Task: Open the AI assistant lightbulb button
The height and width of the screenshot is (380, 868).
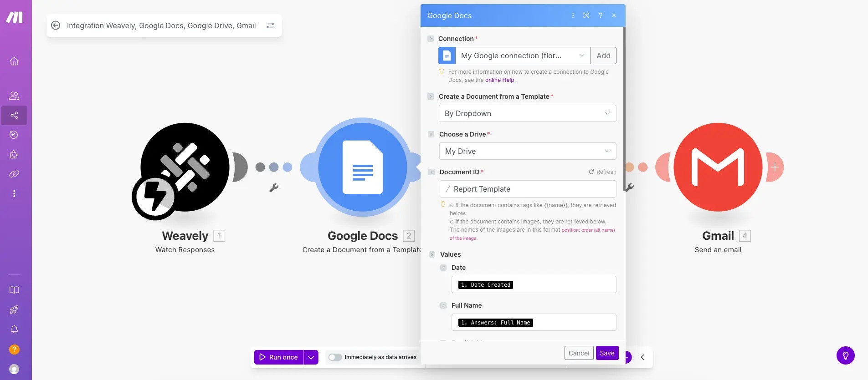Action: coord(845,355)
